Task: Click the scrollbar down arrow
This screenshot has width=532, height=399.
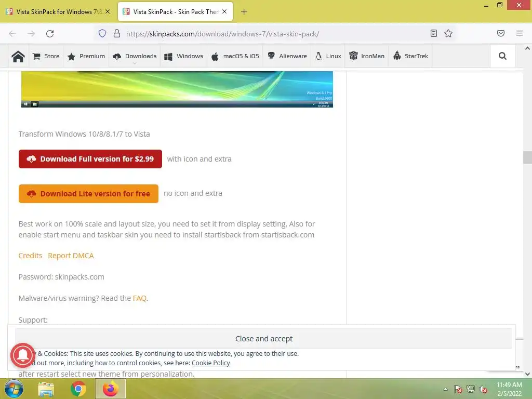Action: coord(527,374)
